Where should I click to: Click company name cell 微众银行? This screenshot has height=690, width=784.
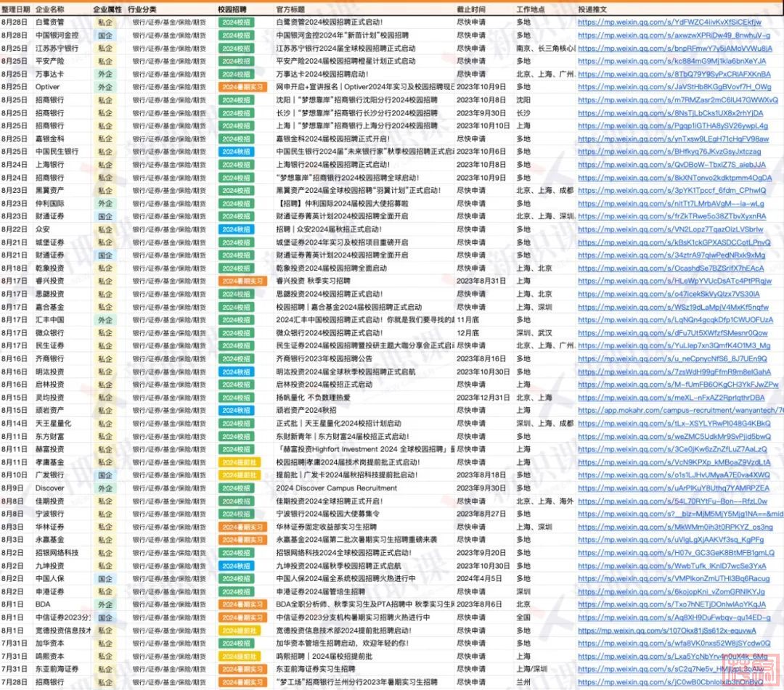(x=49, y=333)
